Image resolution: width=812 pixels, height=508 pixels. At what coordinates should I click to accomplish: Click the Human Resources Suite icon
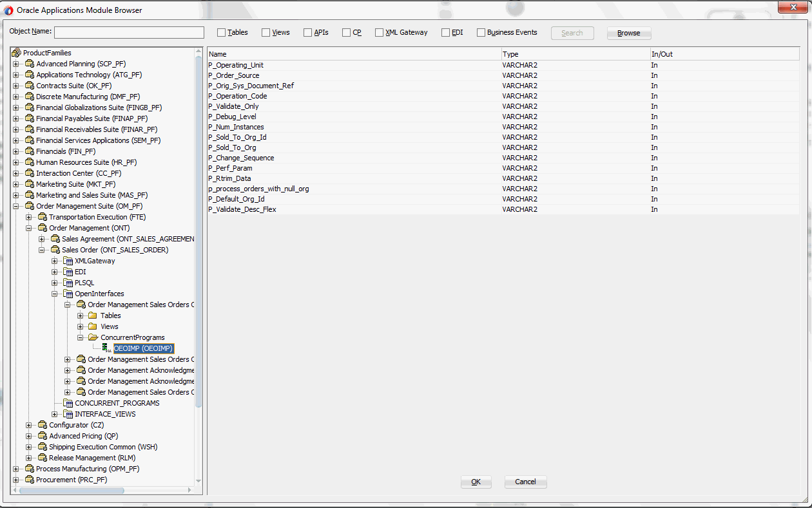coord(30,162)
